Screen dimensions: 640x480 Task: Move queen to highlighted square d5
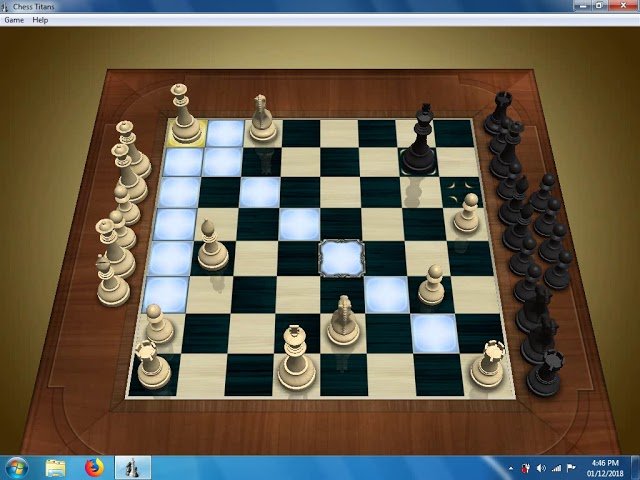pyautogui.click(x=299, y=224)
